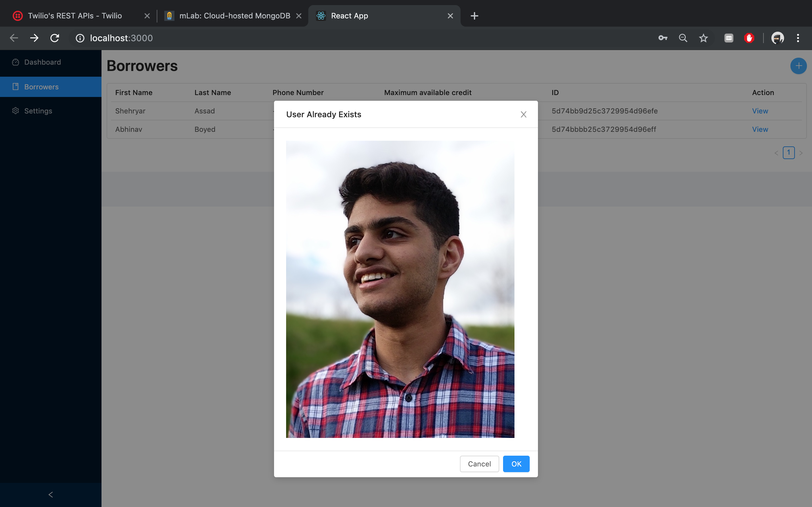Click the browser forward arrow
The width and height of the screenshot is (812, 507).
[x=34, y=38]
